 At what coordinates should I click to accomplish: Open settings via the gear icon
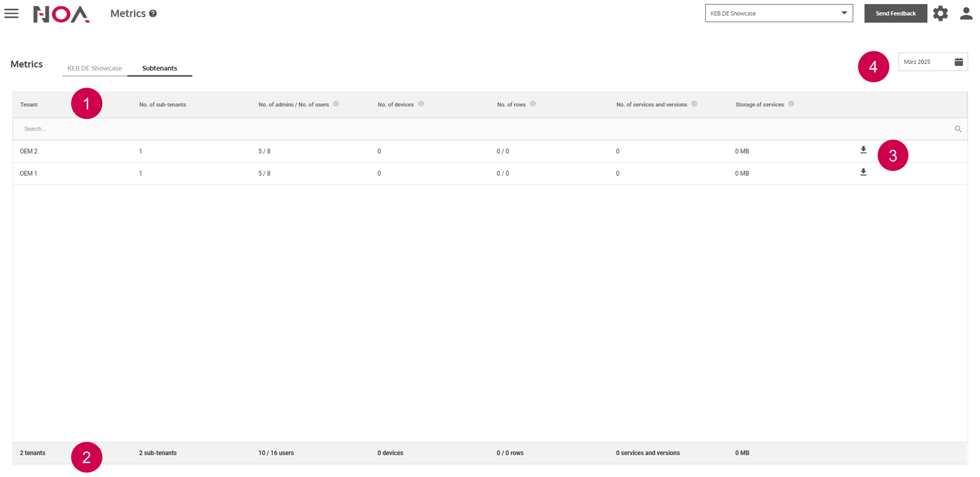[940, 14]
